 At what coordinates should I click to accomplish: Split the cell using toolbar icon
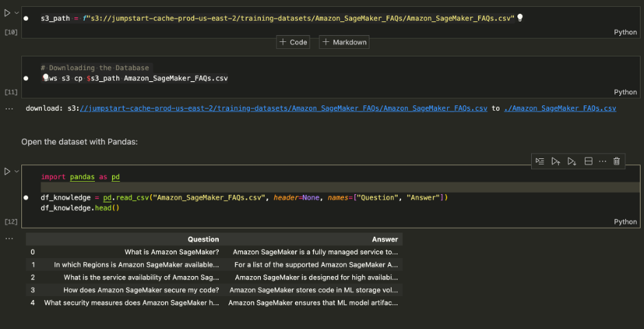[x=588, y=162]
